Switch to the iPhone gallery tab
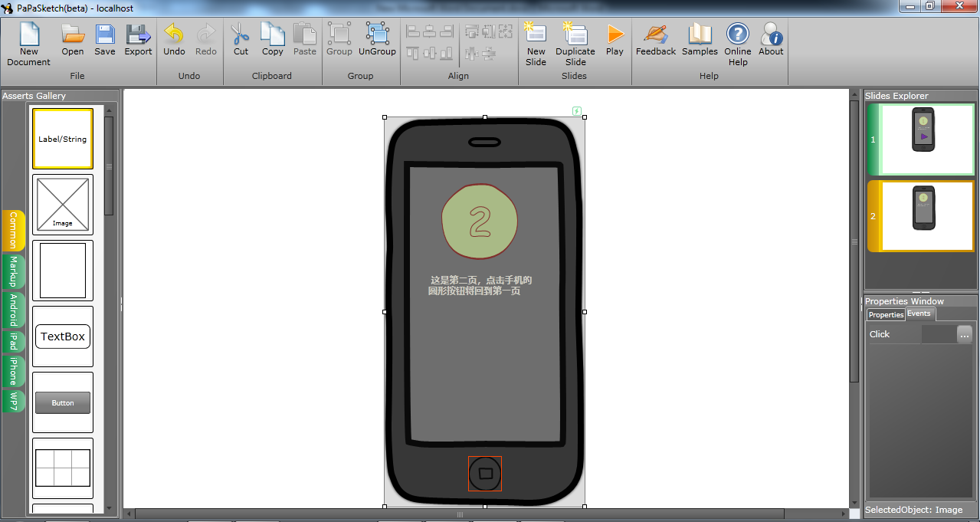Screen dimensions: 980x522 [13, 371]
